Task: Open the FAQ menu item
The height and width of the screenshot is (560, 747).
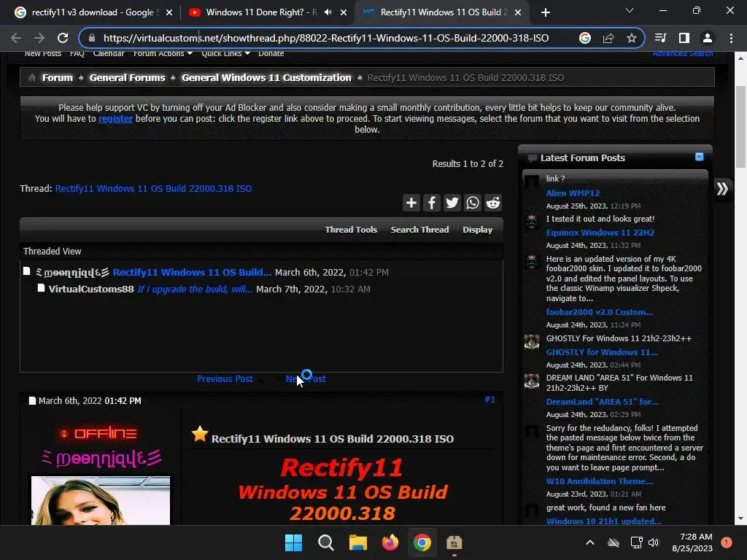Action: (x=77, y=54)
